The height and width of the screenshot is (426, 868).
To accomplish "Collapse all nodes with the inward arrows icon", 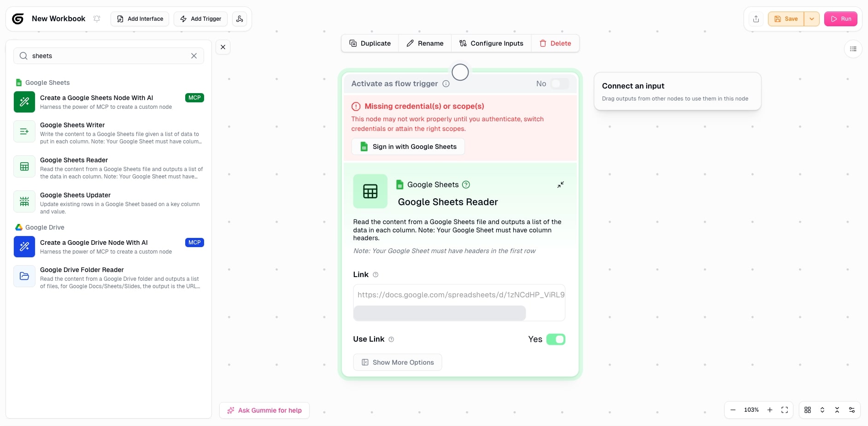I will click(x=837, y=410).
